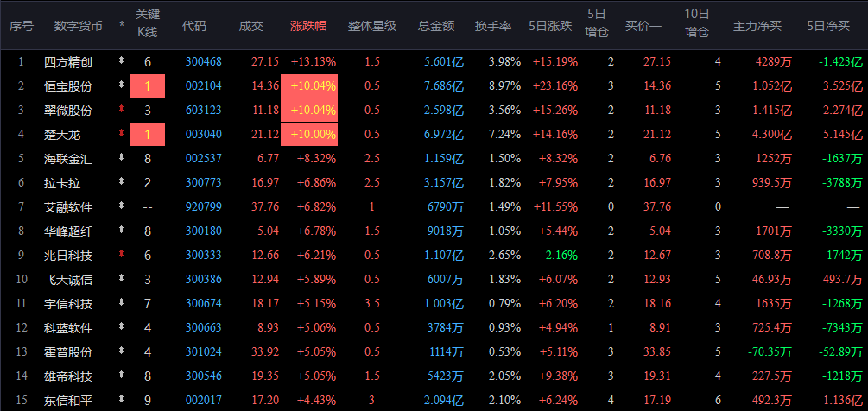Viewport: 868px width, 411px height.
Task: Open stock code 920799
Action: pyautogui.click(x=203, y=207)
